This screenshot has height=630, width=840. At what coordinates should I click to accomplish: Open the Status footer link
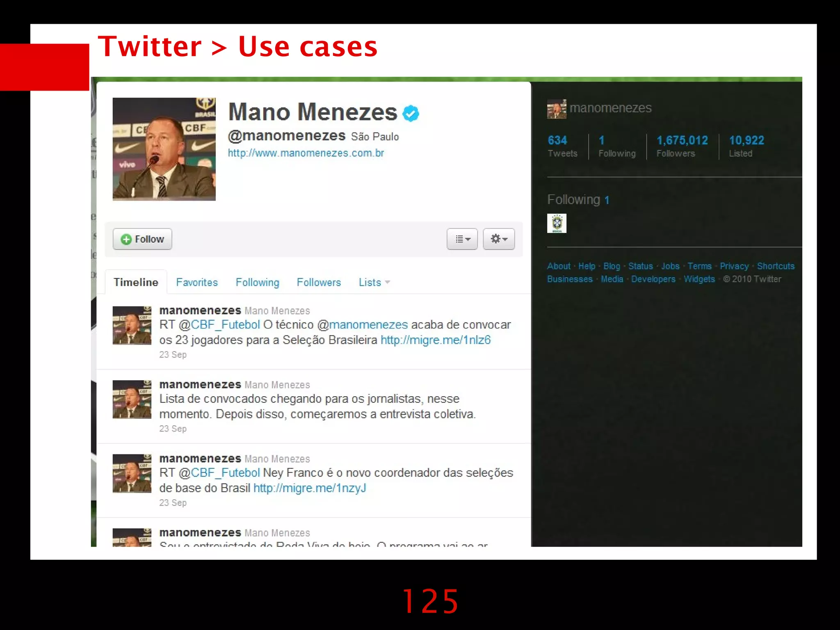(640, 266)
